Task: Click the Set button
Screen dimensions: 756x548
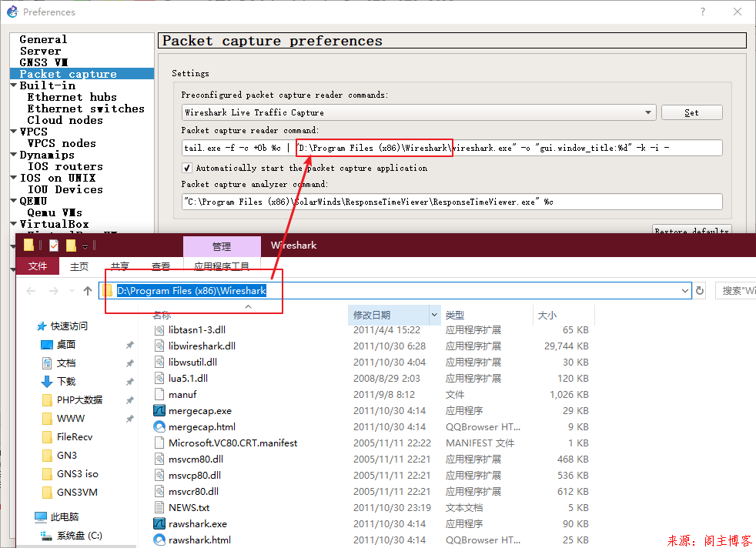Action: [x=691, y=112]
